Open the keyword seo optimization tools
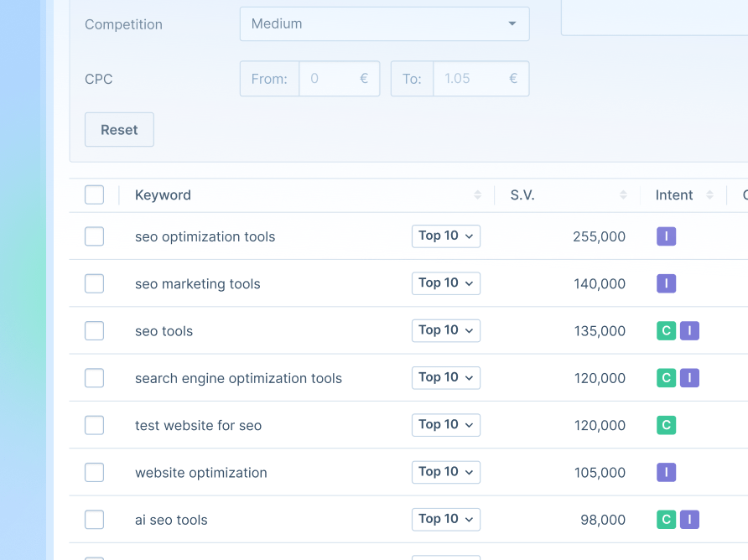Image resolution: width=748 pixels, height=560 pixels. (x=205, y=236)
